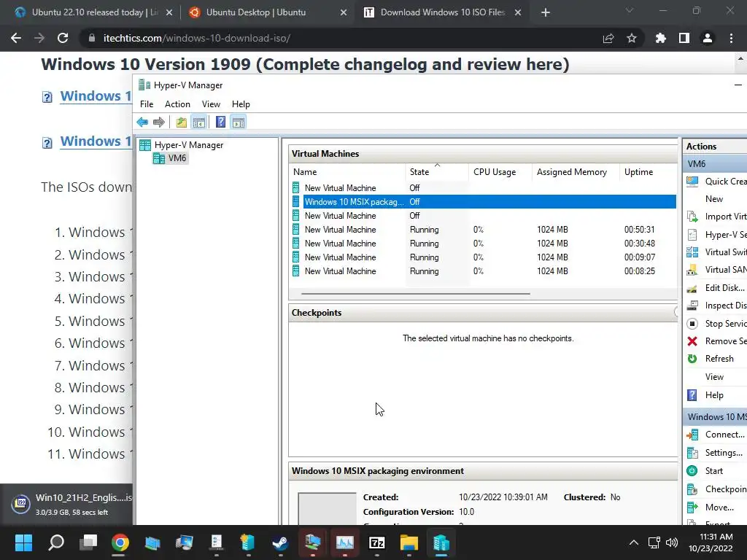Viewport: 747px width, 560px height.
Task: Click the Import Virtual Machine icon
Action: click(x=692, y=217)
